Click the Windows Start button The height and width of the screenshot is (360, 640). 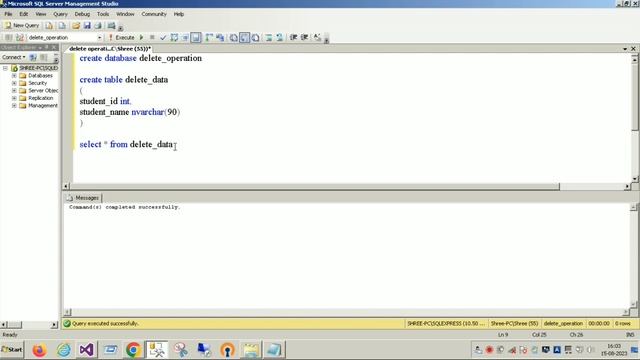pos(12,350)
